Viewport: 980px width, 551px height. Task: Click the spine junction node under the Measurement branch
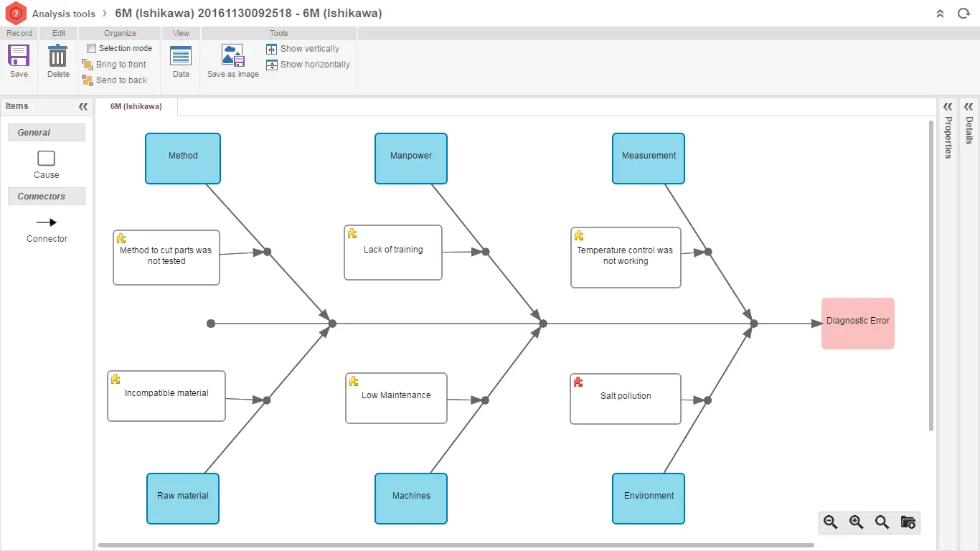click(754, 324)
